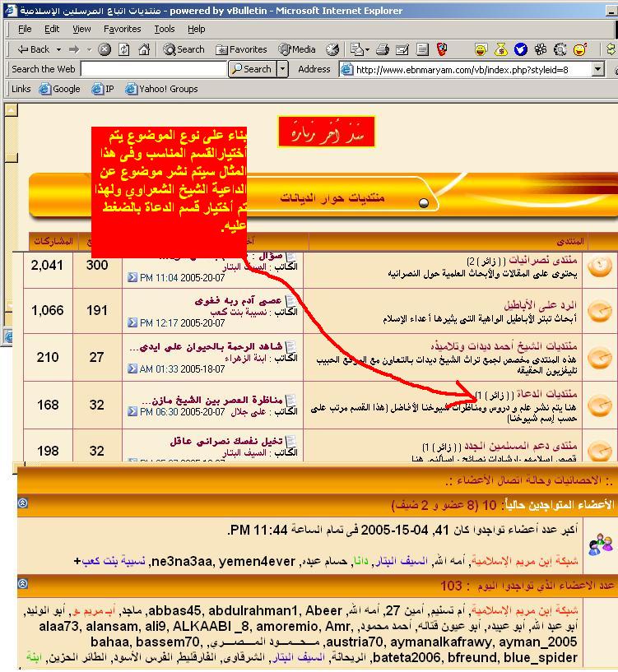Open the dropdown arrow beside web Search button
Image resolution: width=618 pixels, height=672 pixels.
tap(282, 70)
